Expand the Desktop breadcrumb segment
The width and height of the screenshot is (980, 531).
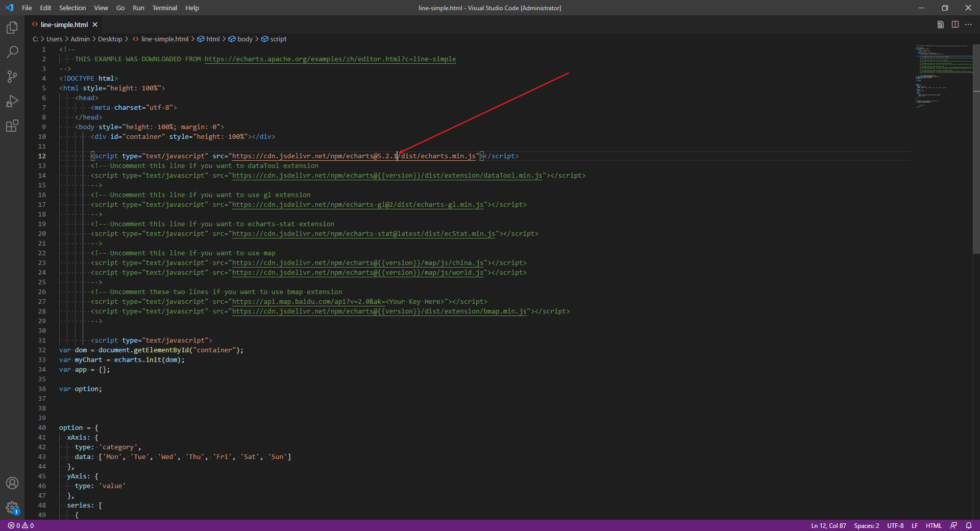click(110, 39)
